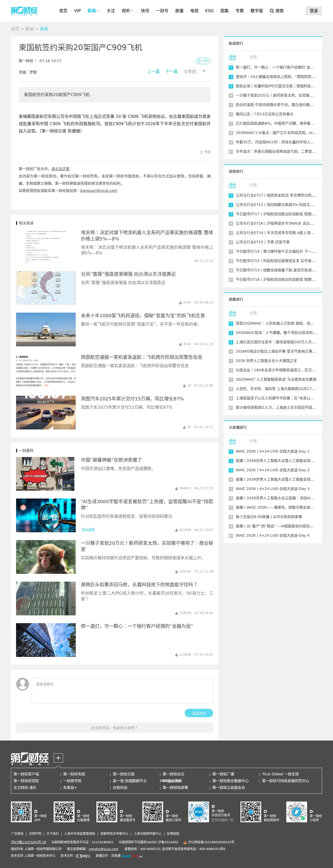Open 晚间公告｜7月13日这些公告有看头

pyautogui.click(x=264, y=114)
